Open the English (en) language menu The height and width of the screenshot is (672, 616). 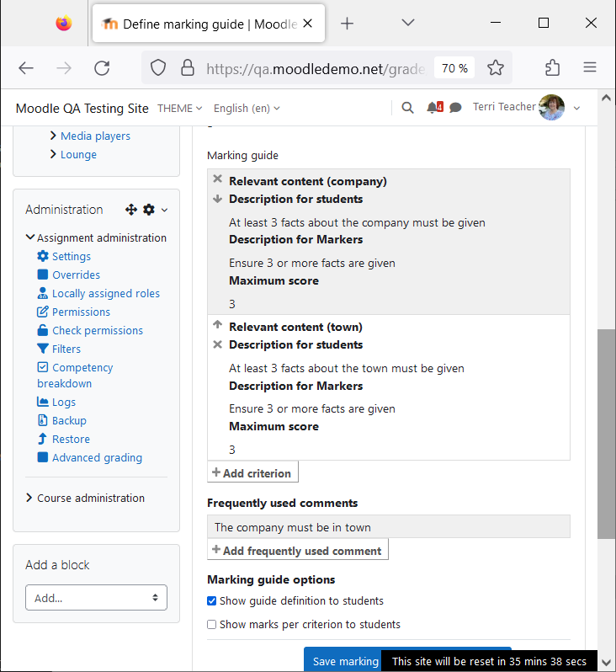[x=247, y=109]
